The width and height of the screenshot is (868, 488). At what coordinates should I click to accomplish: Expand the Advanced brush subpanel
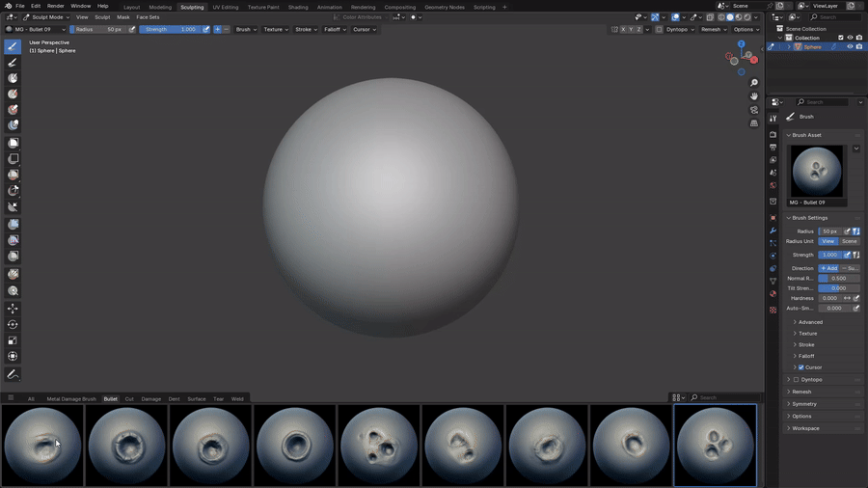point(810,322)
